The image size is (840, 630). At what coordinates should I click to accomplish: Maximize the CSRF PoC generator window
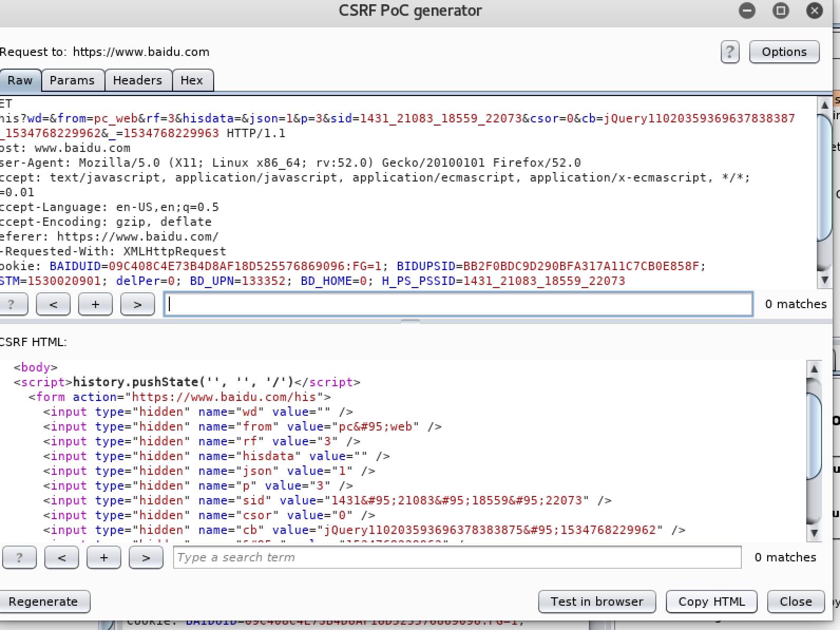click(x=781, y=11)
